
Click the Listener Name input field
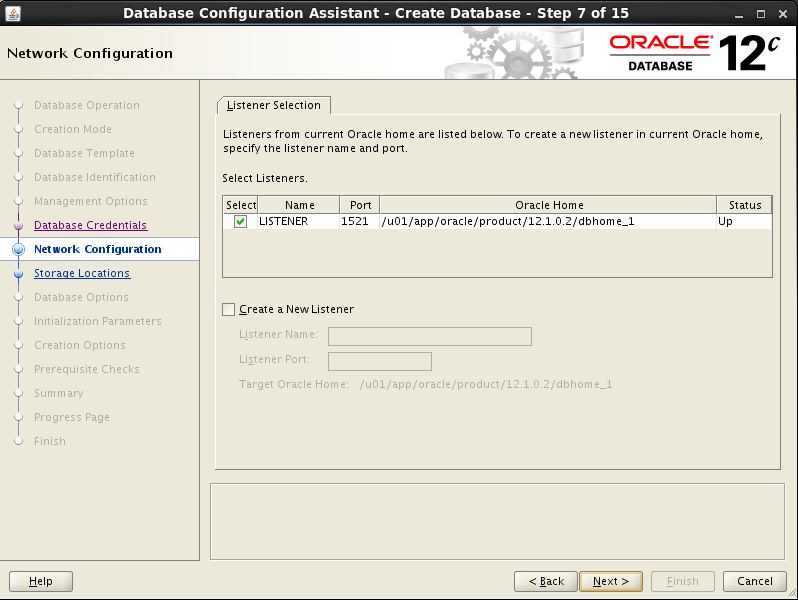click(x=430, y=336)
